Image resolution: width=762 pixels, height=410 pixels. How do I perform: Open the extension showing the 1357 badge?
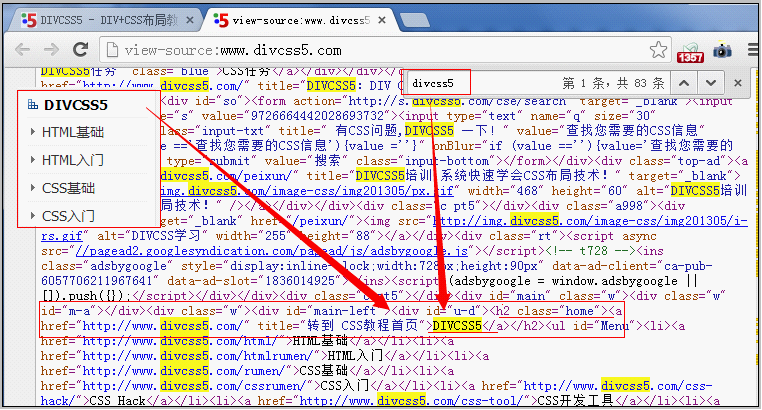coord(690,50)
